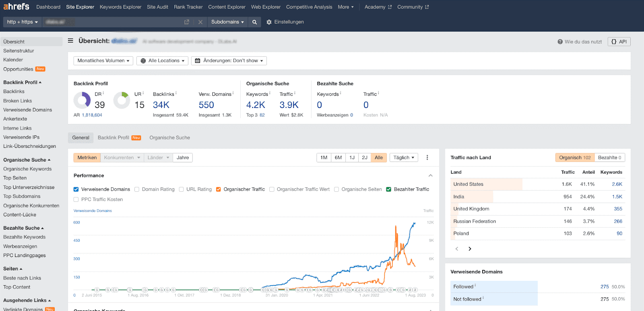Screen dimensions: 644x311
Task: Click the UR info icon
Action: [x=143, y=93]
